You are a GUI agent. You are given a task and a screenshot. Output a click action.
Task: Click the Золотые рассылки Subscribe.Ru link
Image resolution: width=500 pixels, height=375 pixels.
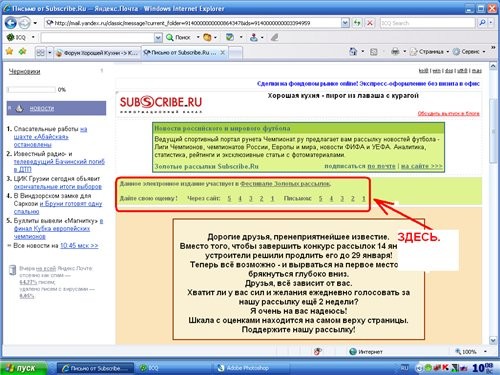pos(206,166)
